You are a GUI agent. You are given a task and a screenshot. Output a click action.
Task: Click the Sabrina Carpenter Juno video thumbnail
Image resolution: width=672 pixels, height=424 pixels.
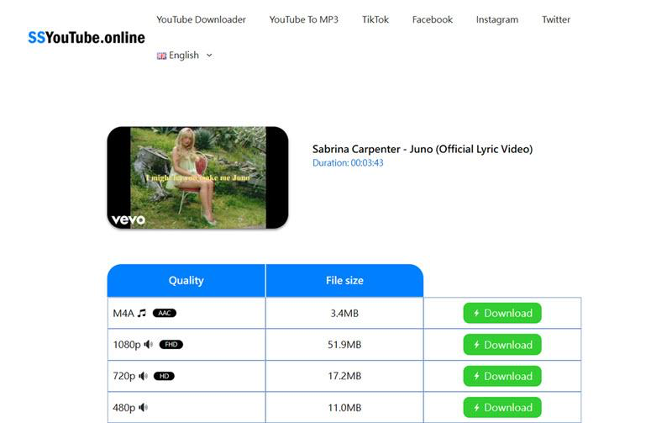[x=198, y=177]
